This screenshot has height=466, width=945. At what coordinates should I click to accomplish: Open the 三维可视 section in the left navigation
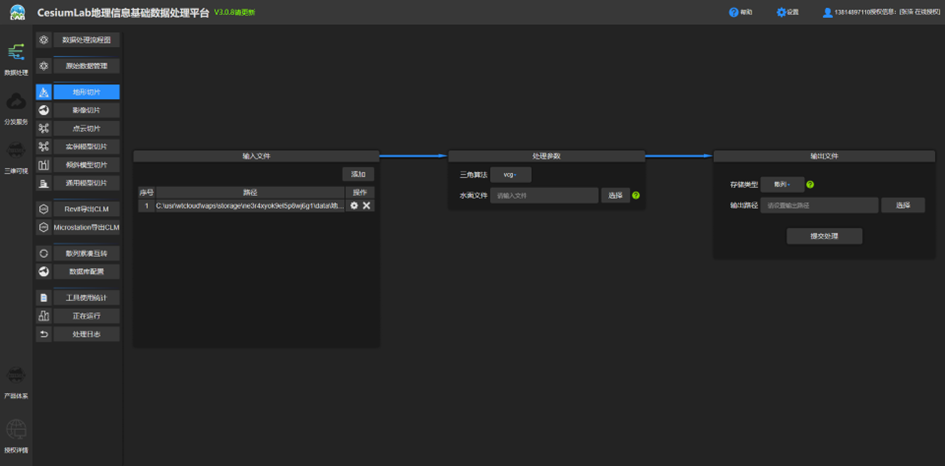click(x=16, y=158)
